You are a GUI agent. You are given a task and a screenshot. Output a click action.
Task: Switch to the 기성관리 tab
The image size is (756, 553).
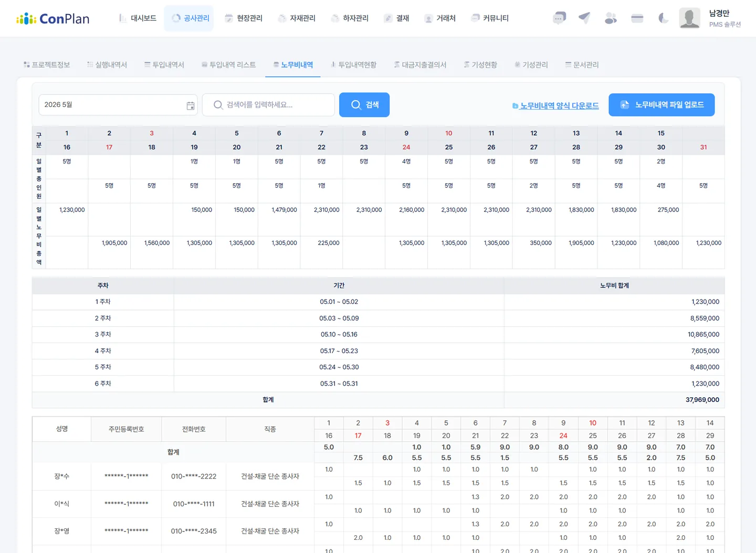531,65
